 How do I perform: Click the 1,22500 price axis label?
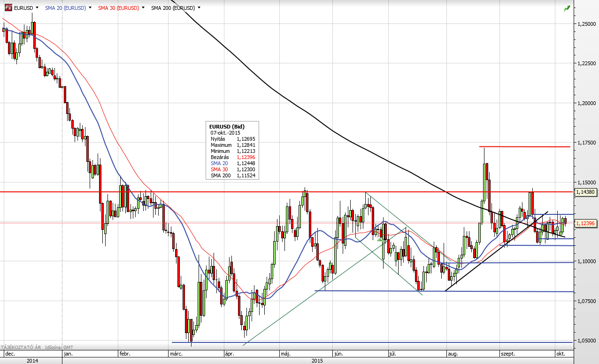point(587,63)
